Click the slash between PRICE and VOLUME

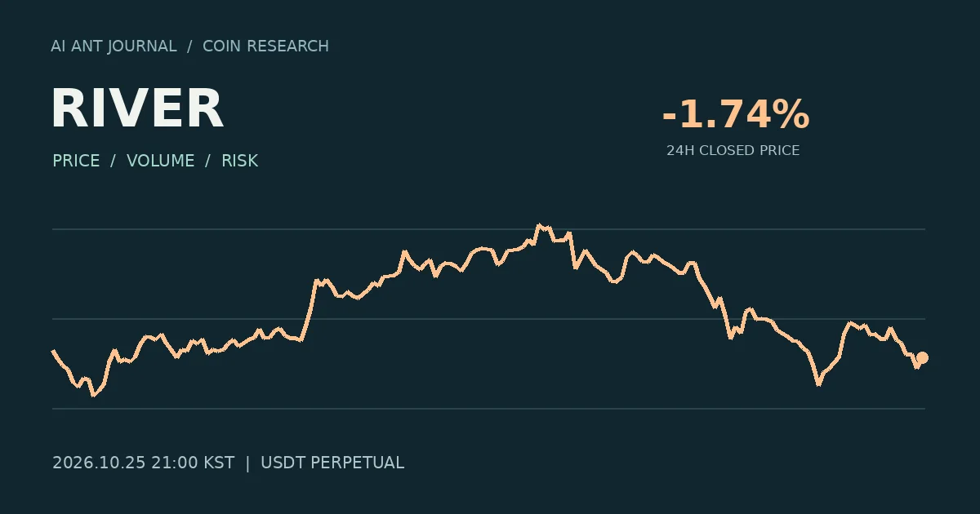[113, 161]
